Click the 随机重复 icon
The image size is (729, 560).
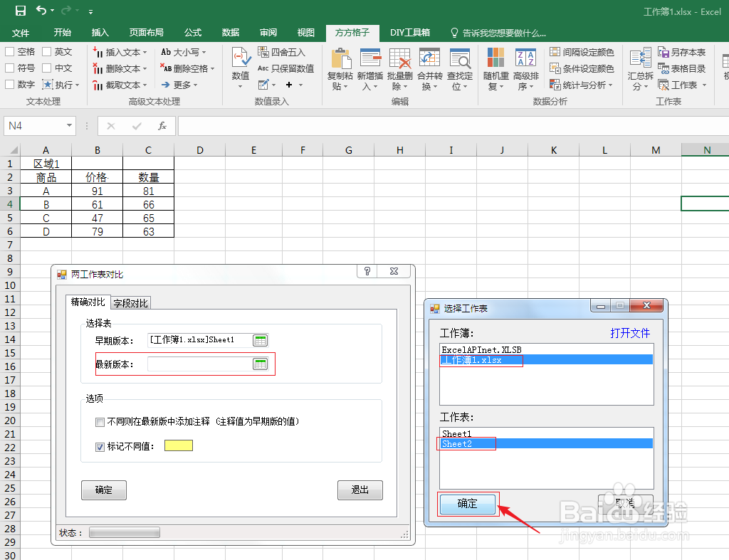495,58
